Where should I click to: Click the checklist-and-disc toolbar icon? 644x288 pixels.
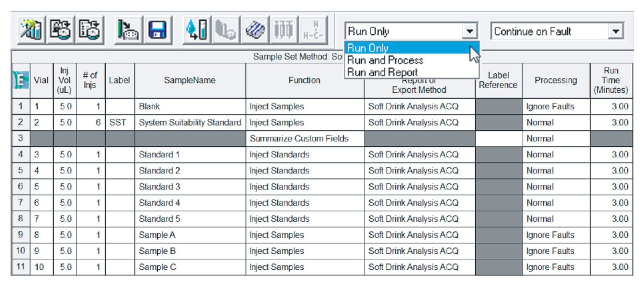(x=90, y=30)
